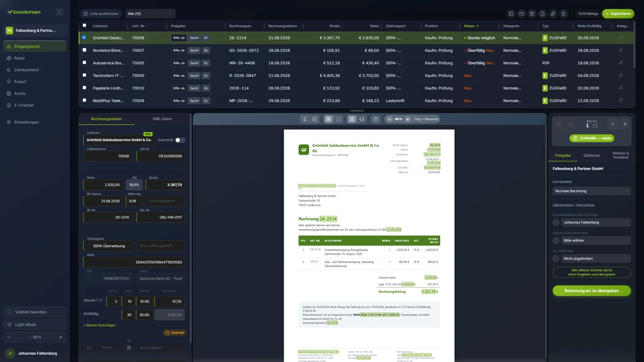Open the table layout icon in top toolbar

click(x=511, y=14)
